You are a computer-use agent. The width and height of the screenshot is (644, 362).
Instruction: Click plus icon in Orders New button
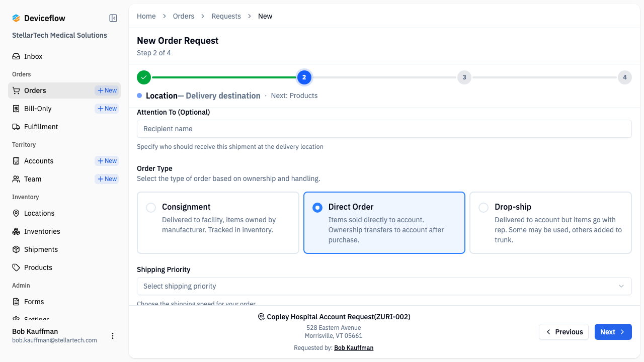[100, 90]
